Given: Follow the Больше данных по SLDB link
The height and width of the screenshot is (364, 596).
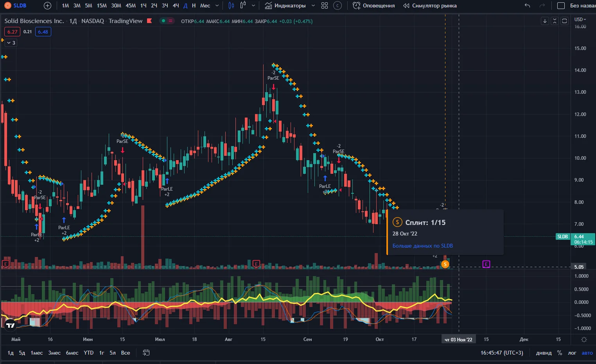Looking at the screenshot, I should click(x=423, y=246).
